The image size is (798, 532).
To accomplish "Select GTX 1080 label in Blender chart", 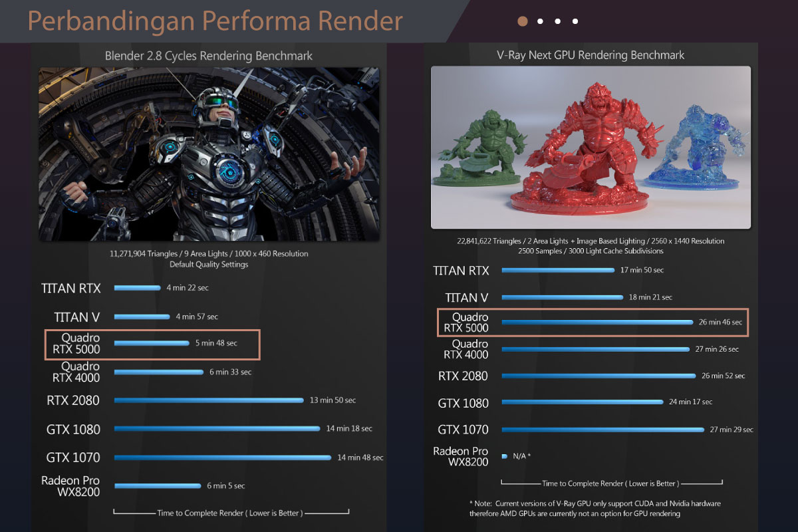I will (73, 429).
